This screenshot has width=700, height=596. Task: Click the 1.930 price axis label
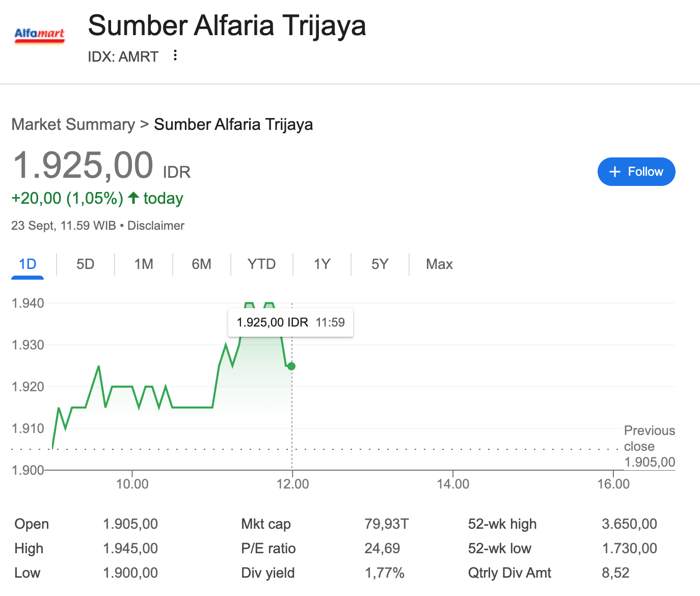tap(28, 345)
